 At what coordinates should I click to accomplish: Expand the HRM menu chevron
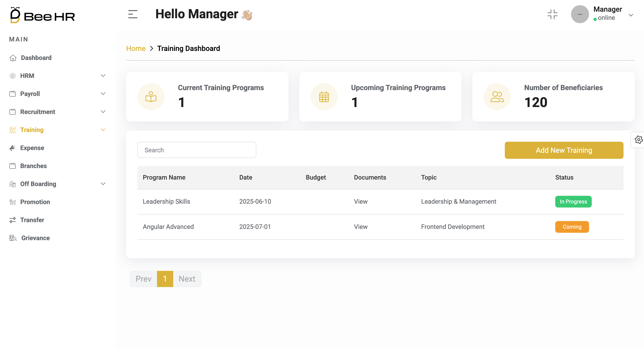tap(103, 75)
